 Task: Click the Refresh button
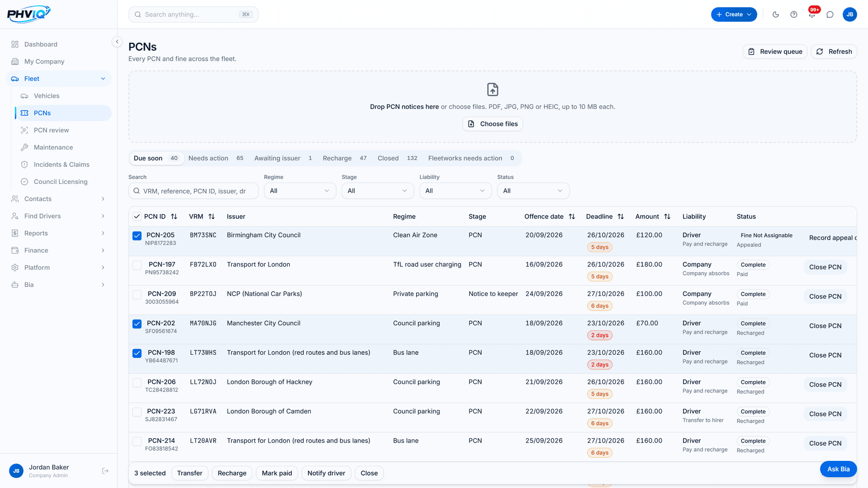pyautogui.click(x=834, y=52)
